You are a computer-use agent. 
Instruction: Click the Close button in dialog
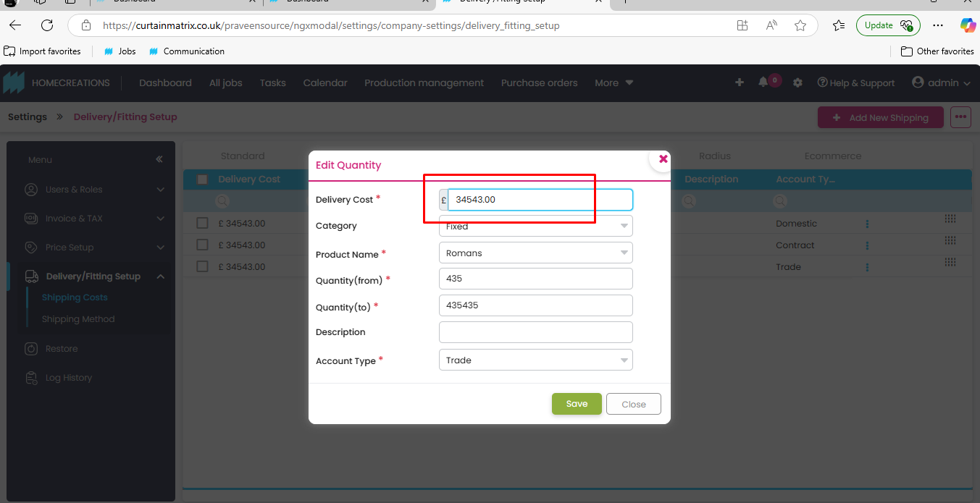click(633, 404)
